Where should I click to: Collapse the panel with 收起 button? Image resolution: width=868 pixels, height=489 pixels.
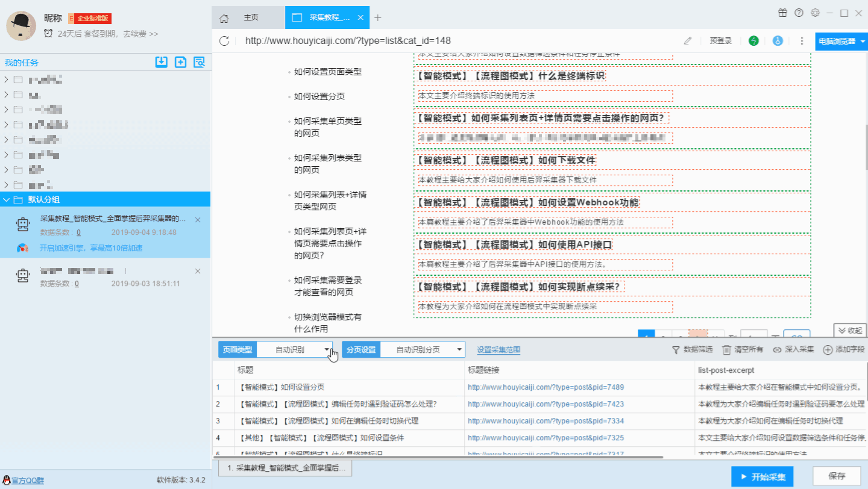point(850,330)
